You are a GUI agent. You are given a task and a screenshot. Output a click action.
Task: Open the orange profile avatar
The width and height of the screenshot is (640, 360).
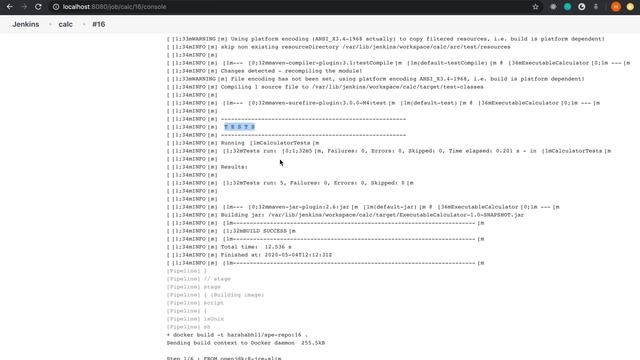click(x=616, y=7)
